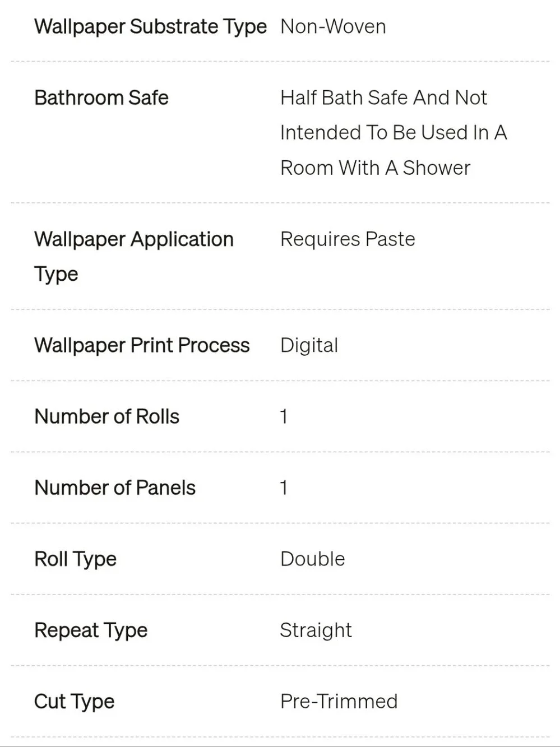Select the Repeat Type label
The height and width of the screenshot is (747, 560).
pyautogui.click(x=91, y=630)
